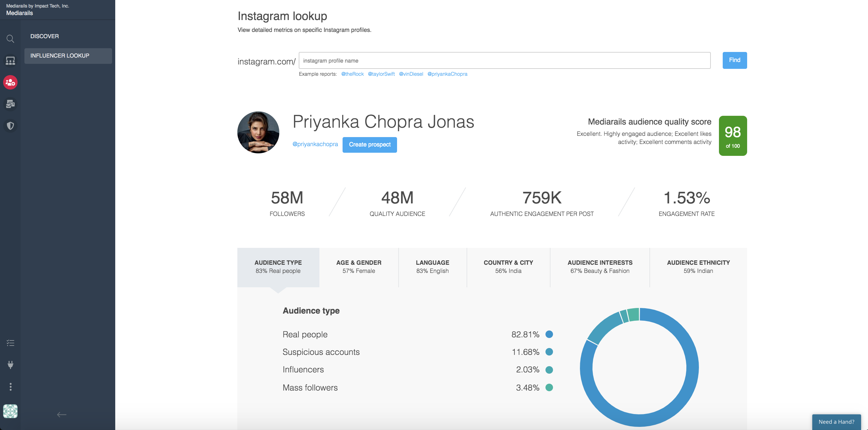Open the three-dot more options icon
868x430 pixels.
click(10, 386)
